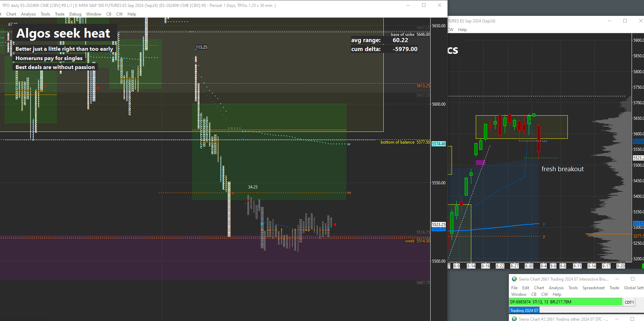The width and height of the screenshot is (644, 321).
Task: Open the Debug menu in TPO daily window
Action: click(75, 14)
